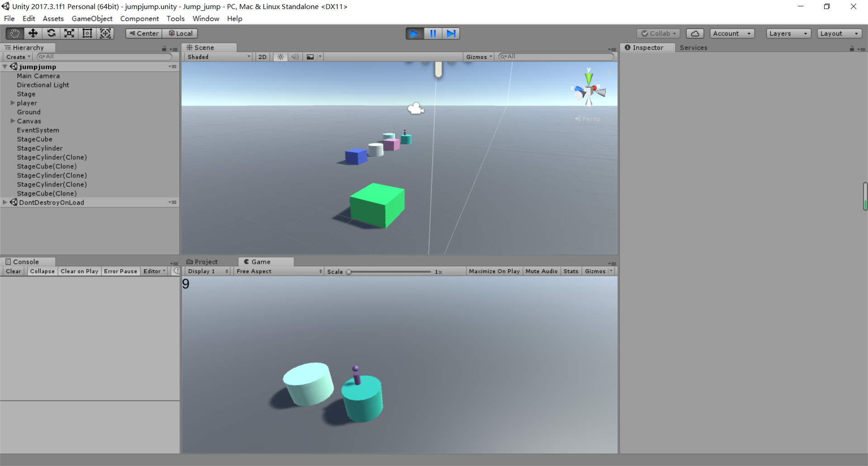Clear the Console output

[13, 271]
